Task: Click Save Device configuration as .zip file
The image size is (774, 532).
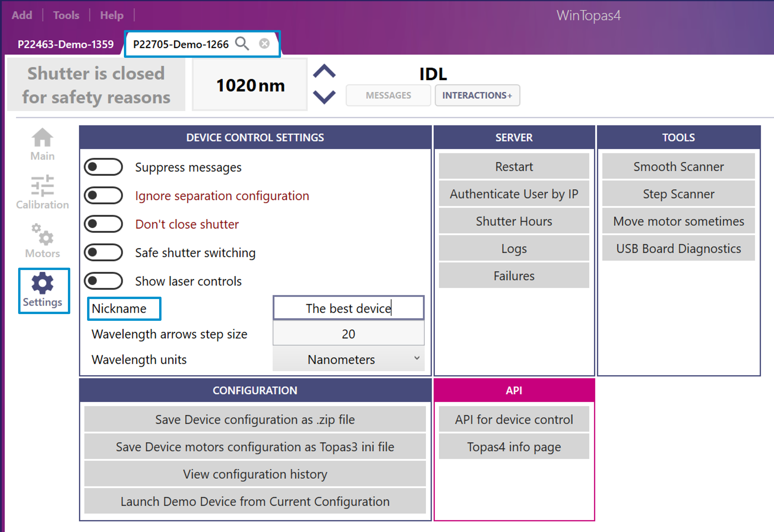Action: pyautogui.click(x=255, y=419)
